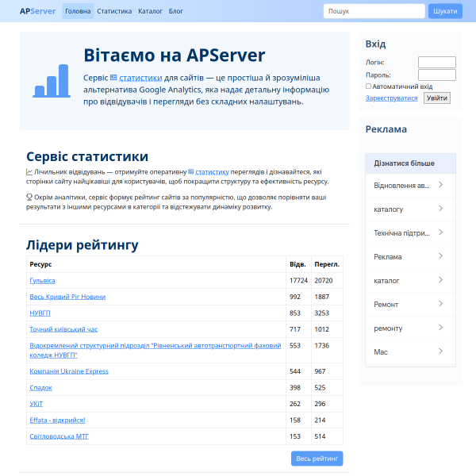Image resolution: width=476 pixels, height=476 pixels.
Task: Expand the Ремонт ad item chevron
Action: (x=441, y=304)
